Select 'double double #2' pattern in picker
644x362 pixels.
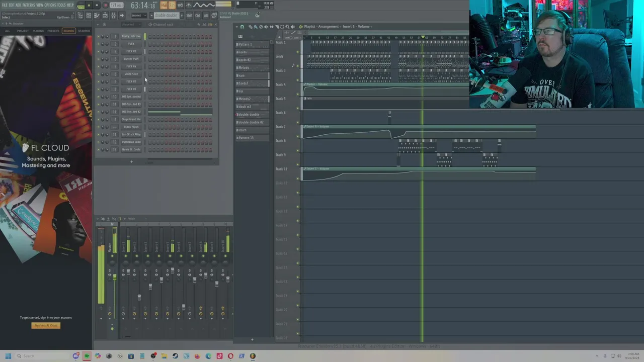(253, 122)
